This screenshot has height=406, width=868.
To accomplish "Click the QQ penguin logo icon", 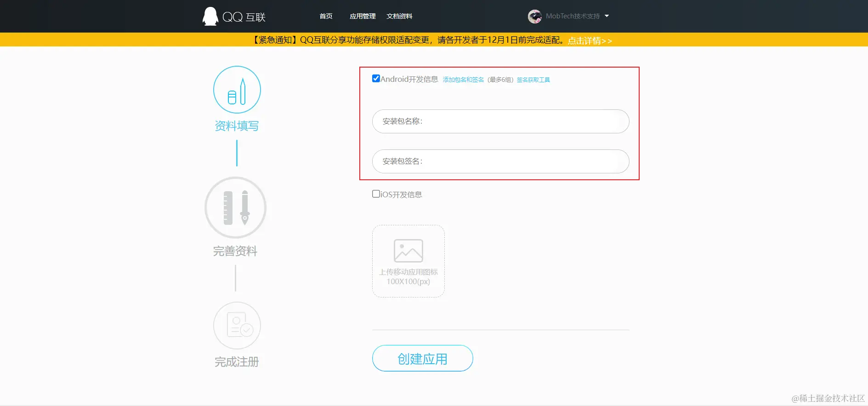I will (x=210, y=17).
